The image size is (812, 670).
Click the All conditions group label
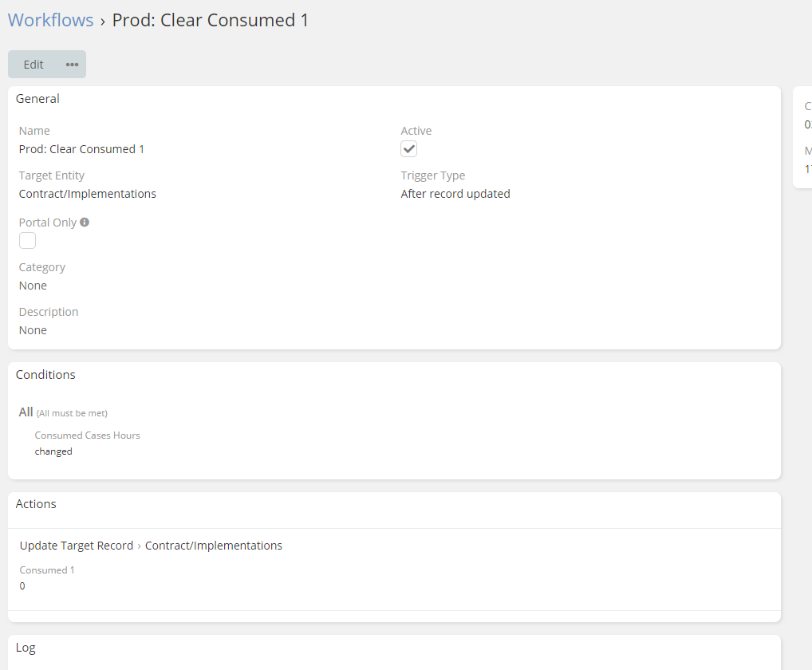coord(26,412)
